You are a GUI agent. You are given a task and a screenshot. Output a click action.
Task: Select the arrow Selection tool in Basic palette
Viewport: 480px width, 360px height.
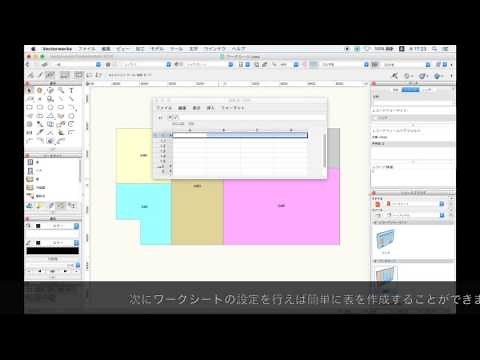29,90
